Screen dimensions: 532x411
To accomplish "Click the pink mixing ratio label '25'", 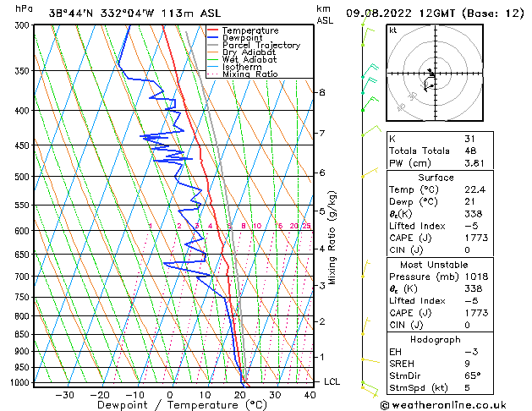I will click(306, 226).
